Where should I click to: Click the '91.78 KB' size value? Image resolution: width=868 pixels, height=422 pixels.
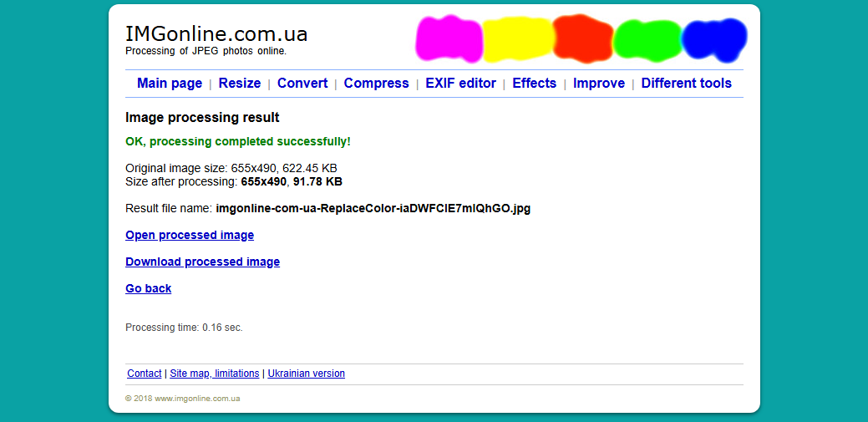tap(317, 181)
